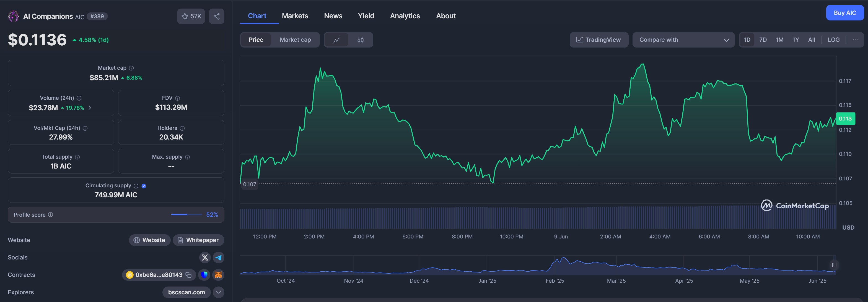Click verified circulating supply badge
The height and width of the screenshot is (302, 868).
point(144,186)
